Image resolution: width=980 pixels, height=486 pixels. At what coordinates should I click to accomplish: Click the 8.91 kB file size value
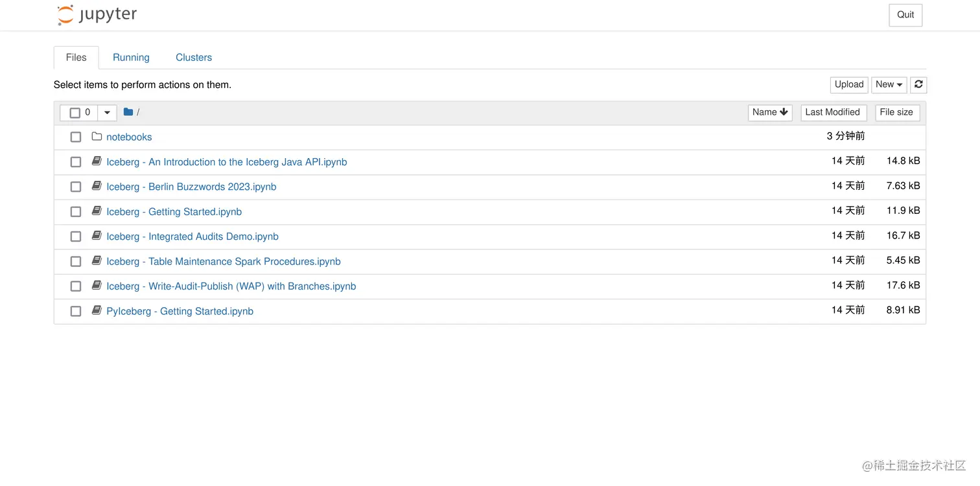(904, 310)
